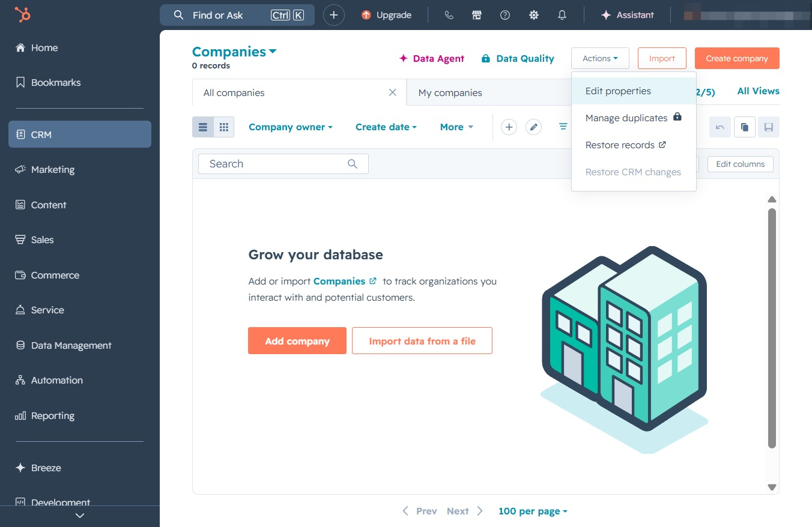Open the notifications bell
This screenshot has height=527, width=812.
(562, 15)
